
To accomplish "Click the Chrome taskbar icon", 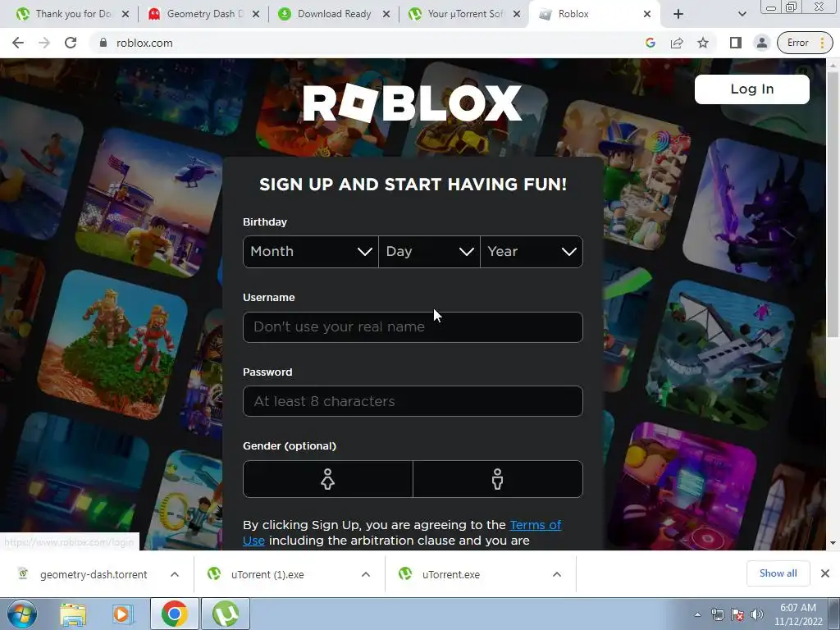I will coord(174,614).
